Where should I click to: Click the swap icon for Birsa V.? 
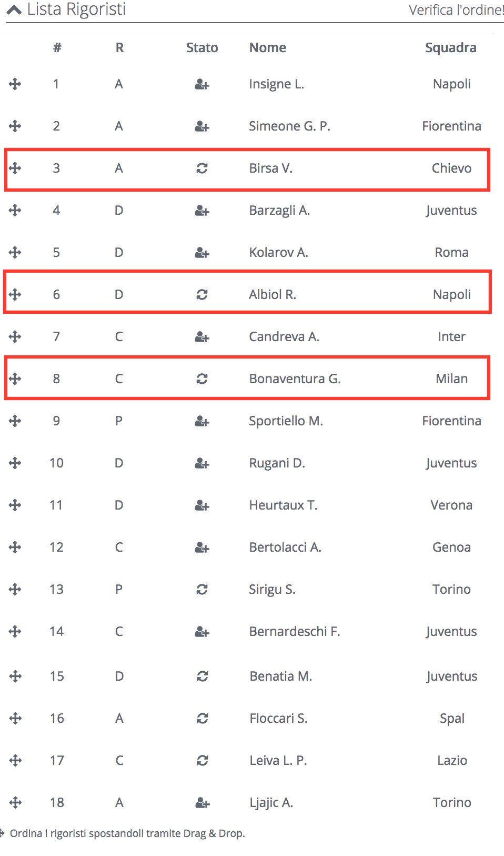[x=202, y=168]
